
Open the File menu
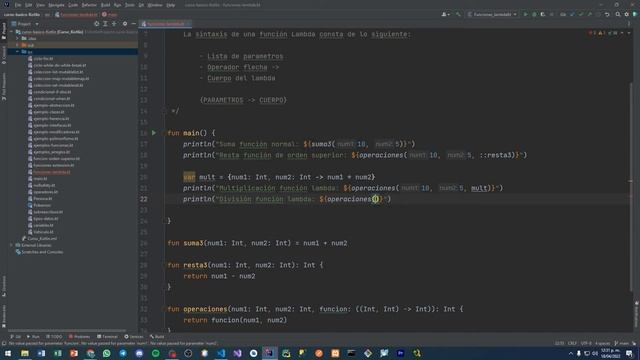(18, 5)
